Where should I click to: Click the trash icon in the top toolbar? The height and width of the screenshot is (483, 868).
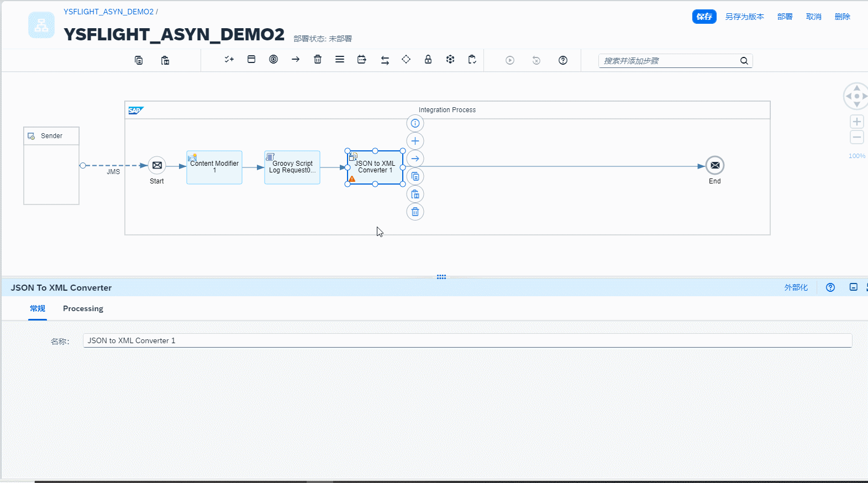318,60
